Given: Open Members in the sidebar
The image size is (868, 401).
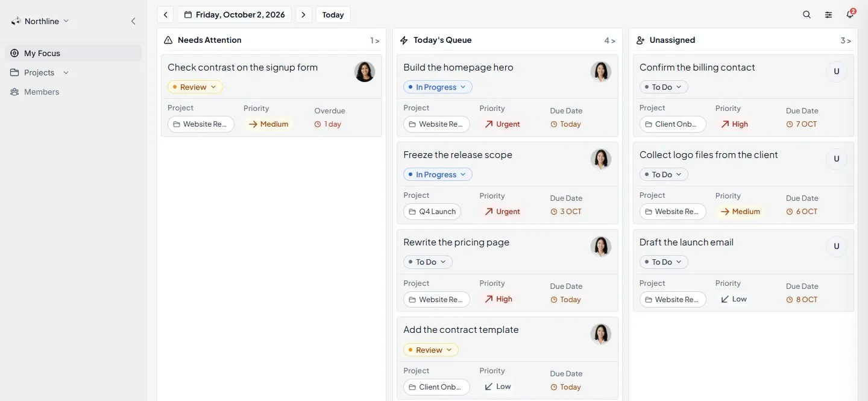Looking at the screenshot, I should click(x=73, y=92).
